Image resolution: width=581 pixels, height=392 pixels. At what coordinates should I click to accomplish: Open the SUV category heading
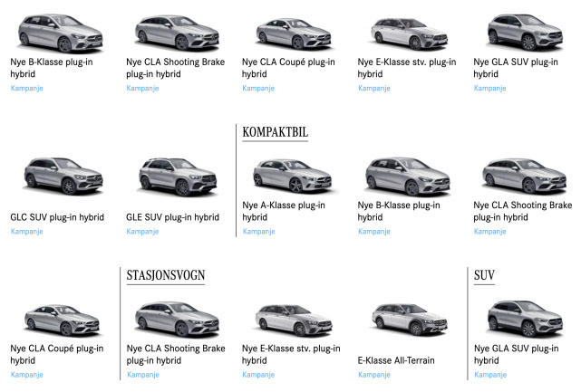(484, 275)
